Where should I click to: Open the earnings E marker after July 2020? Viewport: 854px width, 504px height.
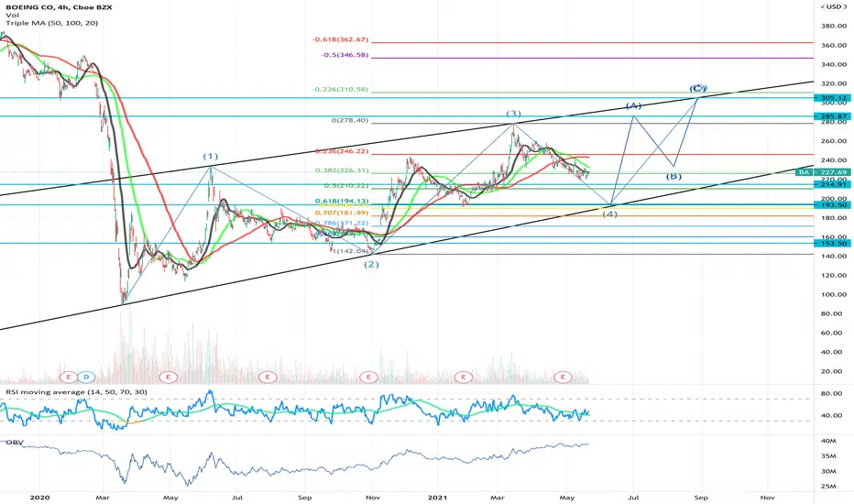[x=267, y=377]
